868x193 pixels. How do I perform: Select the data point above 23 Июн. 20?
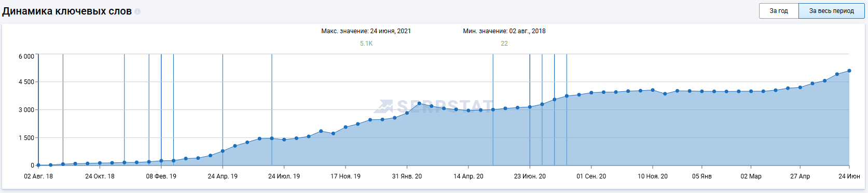[x=530, y=107]
